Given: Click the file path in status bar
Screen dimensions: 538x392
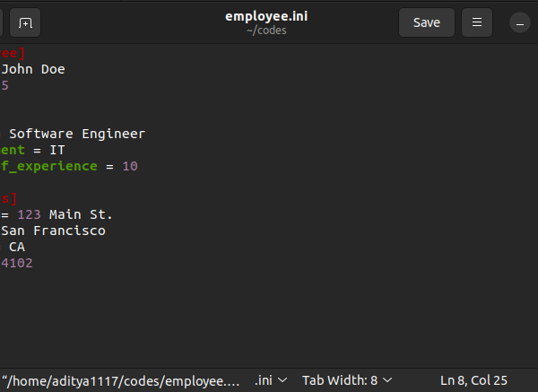Looking at the screenshot, I should (x=120, y=381).
